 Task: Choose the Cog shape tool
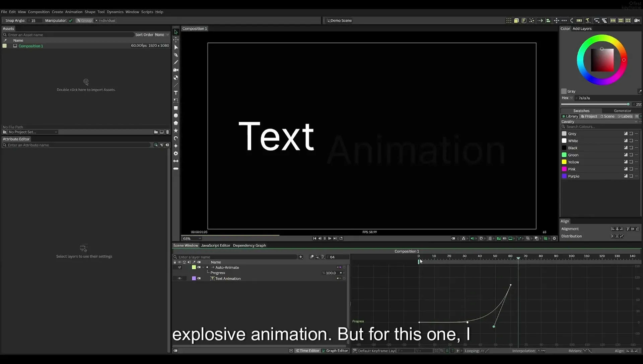[x=176, y=153]
